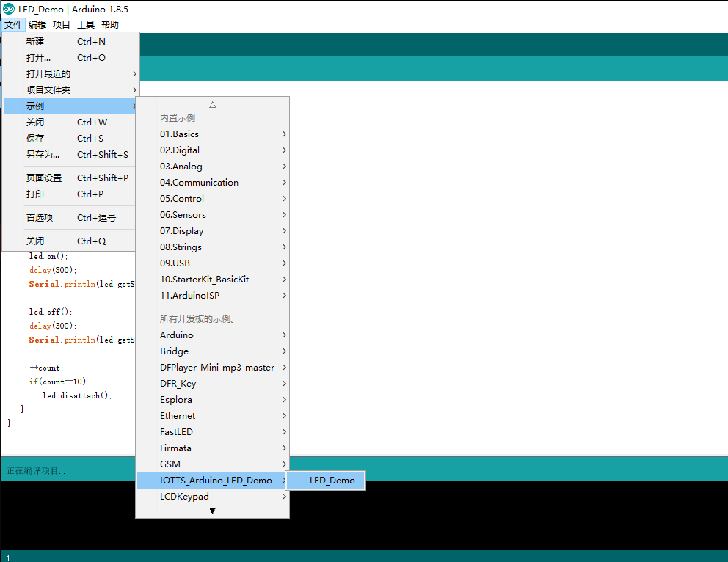The image size is (728, 562).
Task: Open the LED_Demo example sketch
Action: click(x=332, y=481)
